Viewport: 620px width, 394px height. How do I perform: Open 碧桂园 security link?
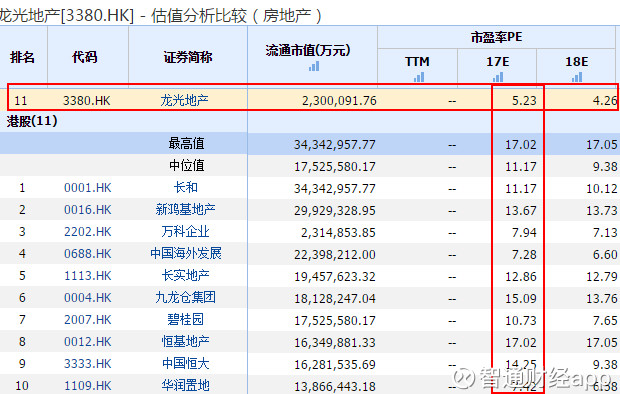click(185, 319)
